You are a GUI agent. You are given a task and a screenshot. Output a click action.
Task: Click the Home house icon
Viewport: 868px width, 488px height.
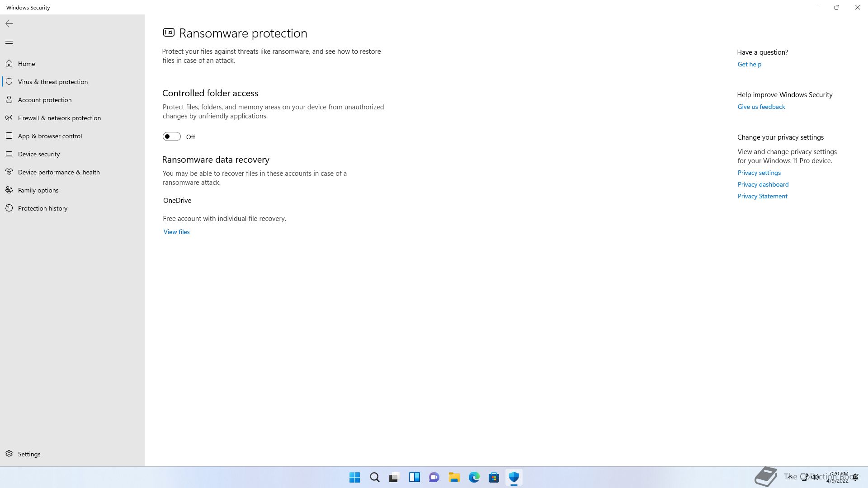[9, 63]
